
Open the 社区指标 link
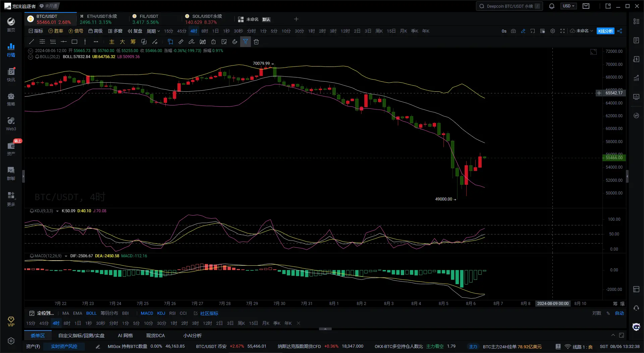209,313
